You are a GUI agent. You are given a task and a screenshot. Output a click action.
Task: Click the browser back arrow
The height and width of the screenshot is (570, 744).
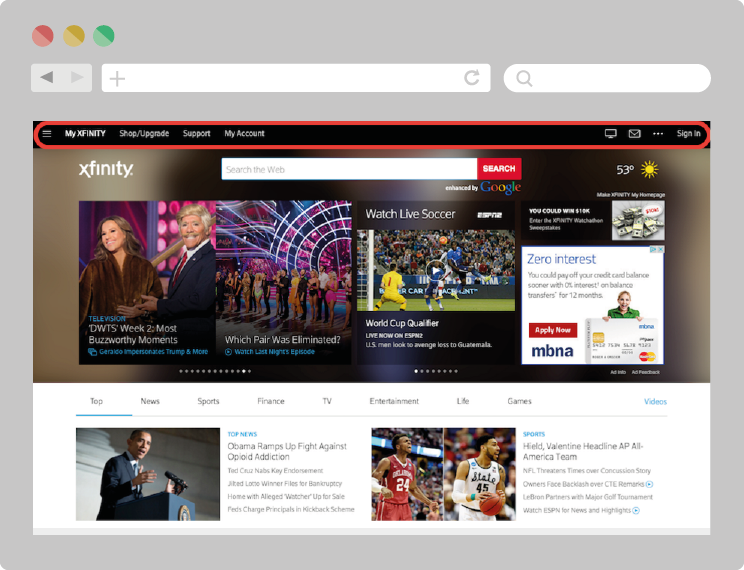46,77
